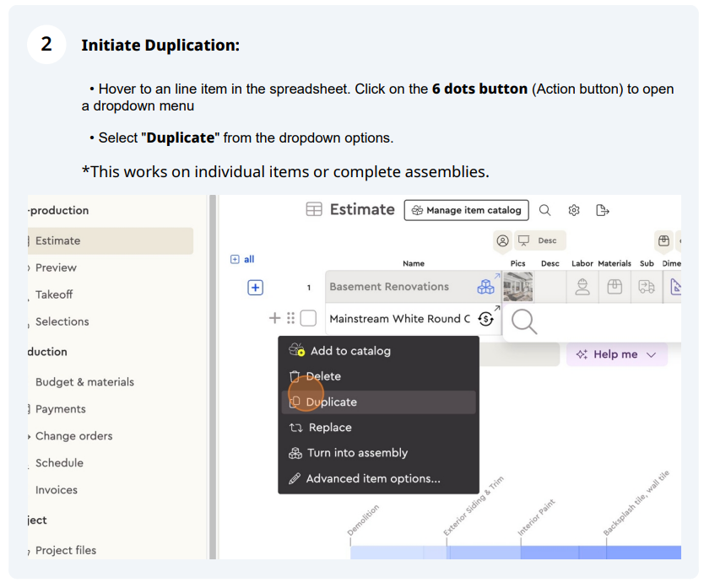Open Takeoff in the sidebar
Image resolution: width=704 pixels, height=588 pixels.
(x=54, y=294)
